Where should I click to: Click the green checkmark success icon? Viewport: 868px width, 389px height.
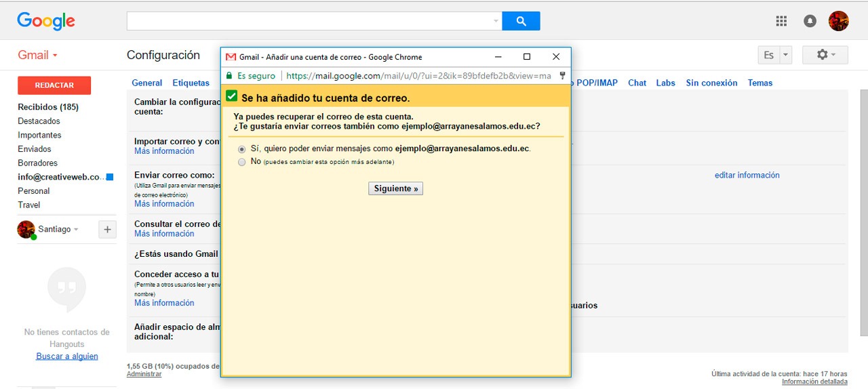232,96
